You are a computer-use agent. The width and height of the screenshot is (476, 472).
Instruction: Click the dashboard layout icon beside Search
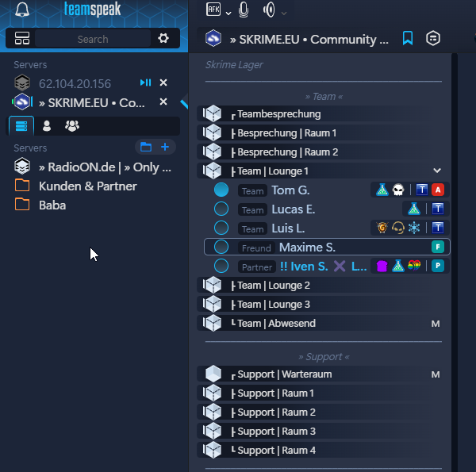point(22,39)
